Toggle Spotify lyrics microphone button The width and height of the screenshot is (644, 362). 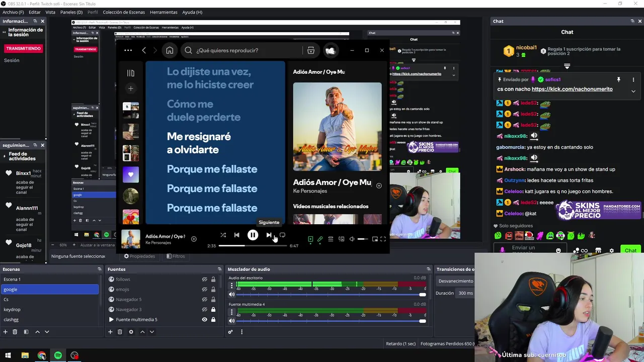pyautogui.click(x=320, y=239)
